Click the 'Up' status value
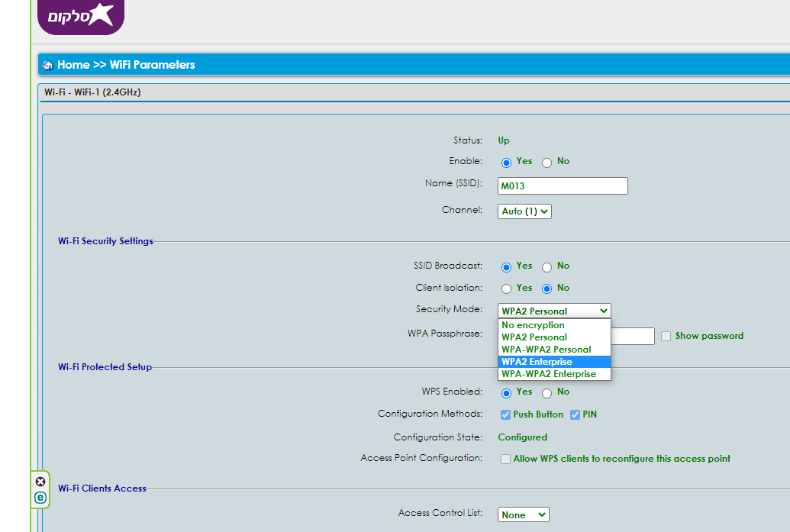 (504, 140)
